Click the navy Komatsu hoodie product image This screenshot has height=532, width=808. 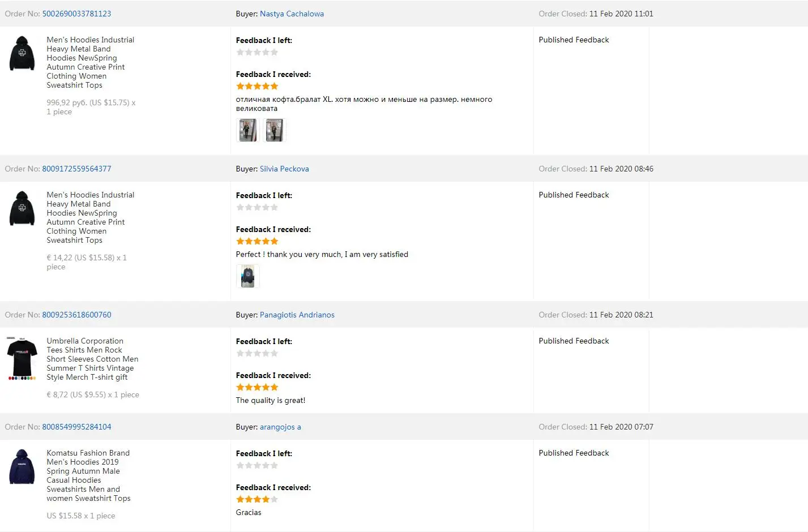point(22,466)
